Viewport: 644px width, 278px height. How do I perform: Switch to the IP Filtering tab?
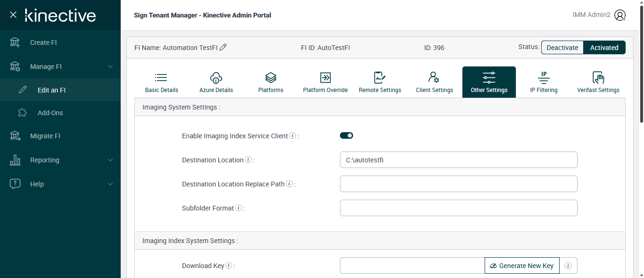(544, 82)
